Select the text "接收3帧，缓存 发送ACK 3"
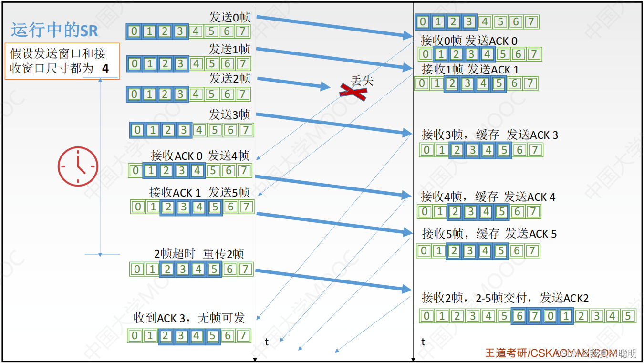Screen dimensions: 644x363 pos(490,135)
